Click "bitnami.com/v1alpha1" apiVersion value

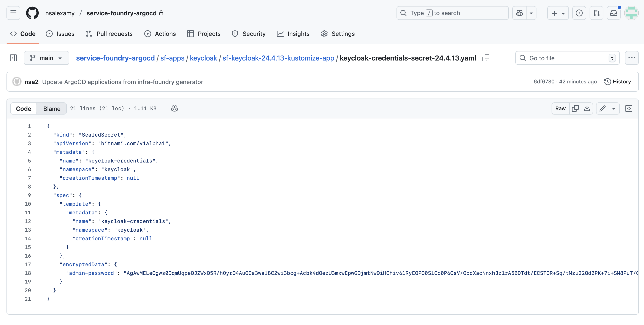pyautogui.click(x=133, y=143)
